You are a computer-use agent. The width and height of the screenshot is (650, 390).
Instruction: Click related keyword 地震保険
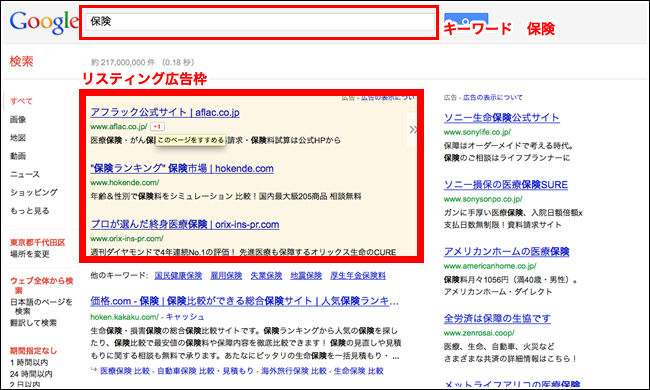[x=306, y=276]
